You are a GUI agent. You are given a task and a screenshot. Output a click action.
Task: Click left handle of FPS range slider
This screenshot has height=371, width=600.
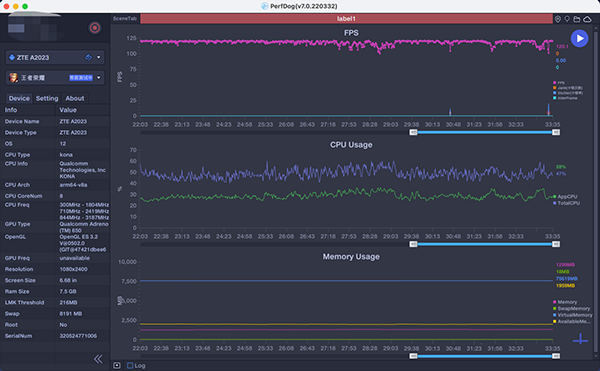point(413,132)
